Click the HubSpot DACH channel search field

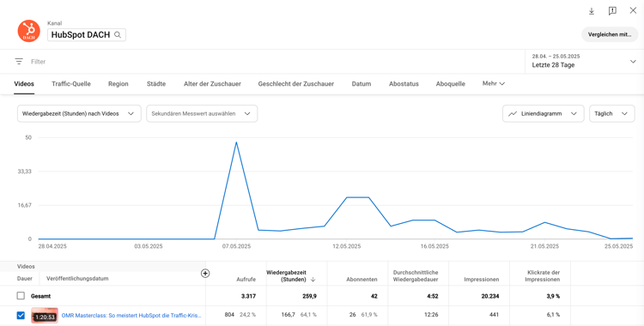pos(87,35)
